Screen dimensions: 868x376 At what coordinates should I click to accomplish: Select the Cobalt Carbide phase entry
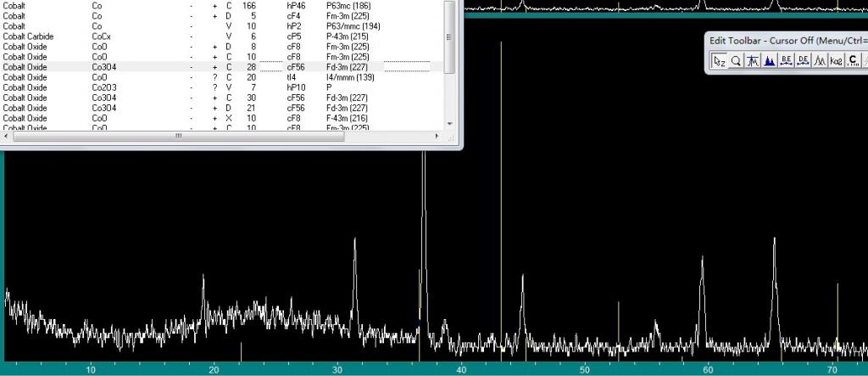click(x=28, y=36)
